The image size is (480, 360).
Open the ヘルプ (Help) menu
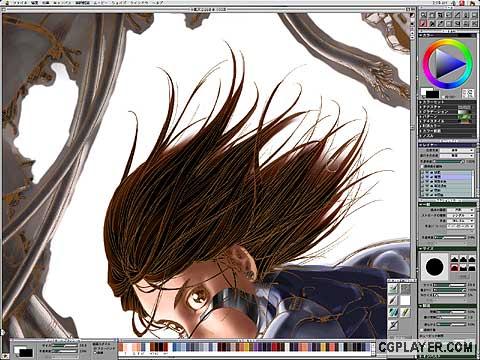pos(158,3)
